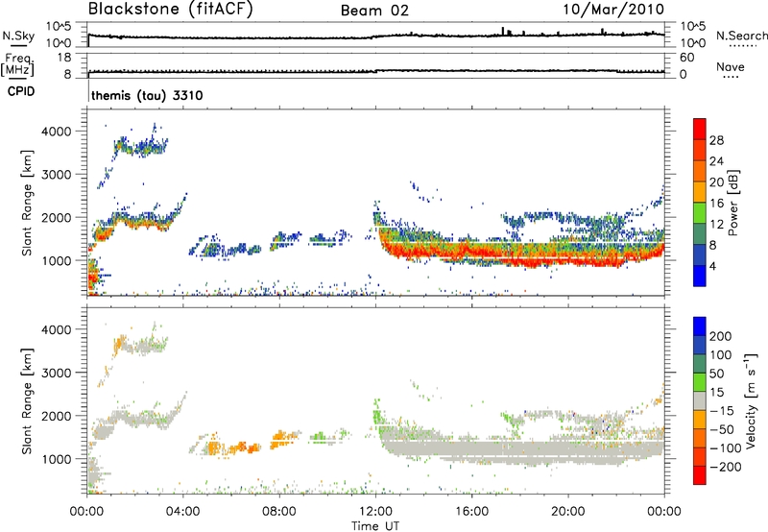Click the 'Time UT' axis title
The height and width of the screenshot is (532, 768).
coord(375,525)
